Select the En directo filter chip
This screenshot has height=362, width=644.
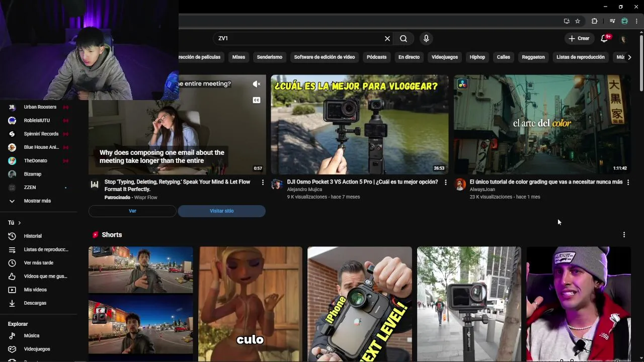point(409,57)
